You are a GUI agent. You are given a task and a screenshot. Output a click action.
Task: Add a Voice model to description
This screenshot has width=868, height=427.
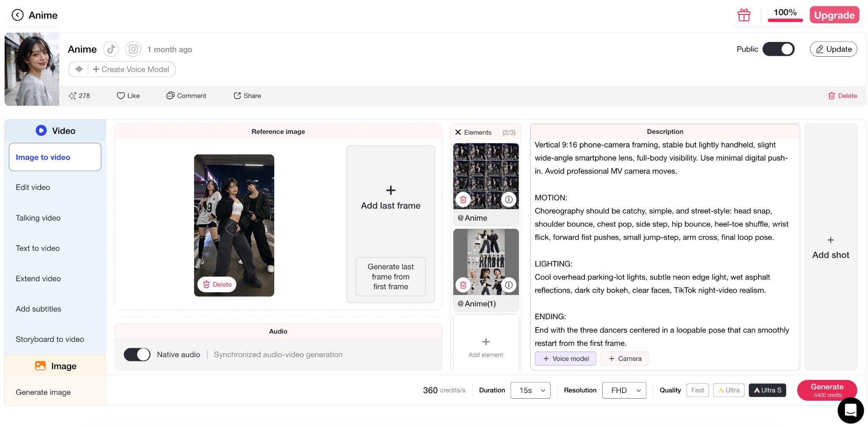565,358
